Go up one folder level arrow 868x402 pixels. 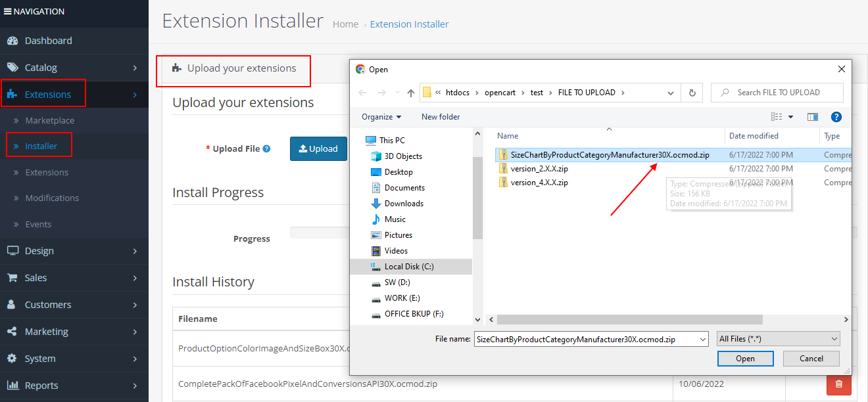click(411, 93)
